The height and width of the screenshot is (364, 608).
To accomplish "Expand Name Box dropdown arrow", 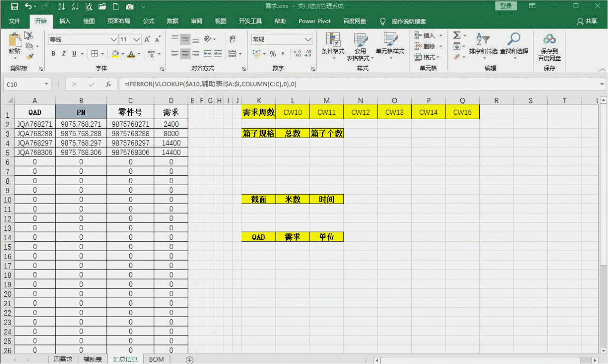I will click(x=47, y=84).
